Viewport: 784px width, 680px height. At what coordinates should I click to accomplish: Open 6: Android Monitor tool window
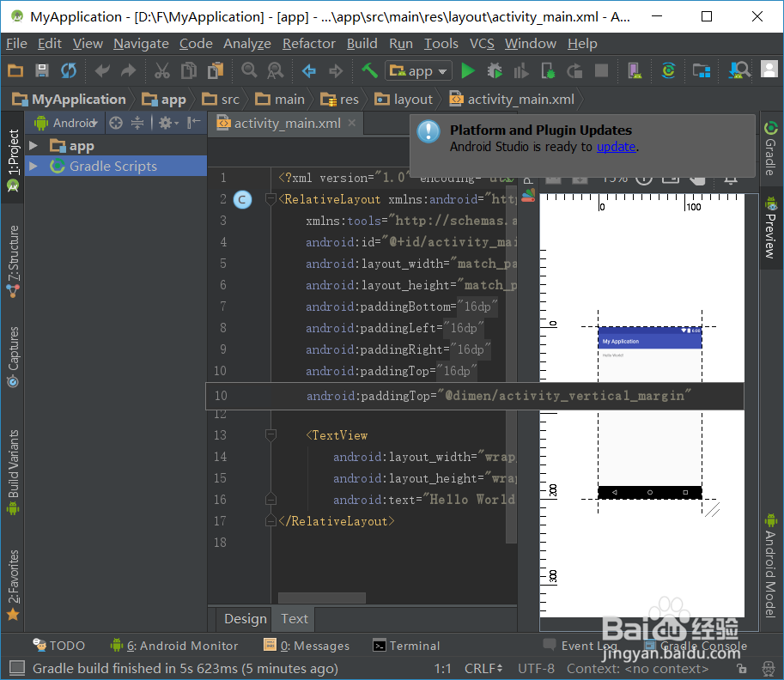click(x=174, y=646)
